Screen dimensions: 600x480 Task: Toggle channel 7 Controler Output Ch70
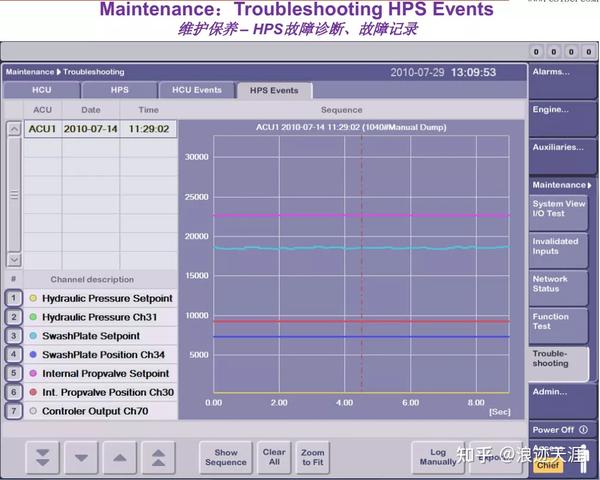coord(13,411)
